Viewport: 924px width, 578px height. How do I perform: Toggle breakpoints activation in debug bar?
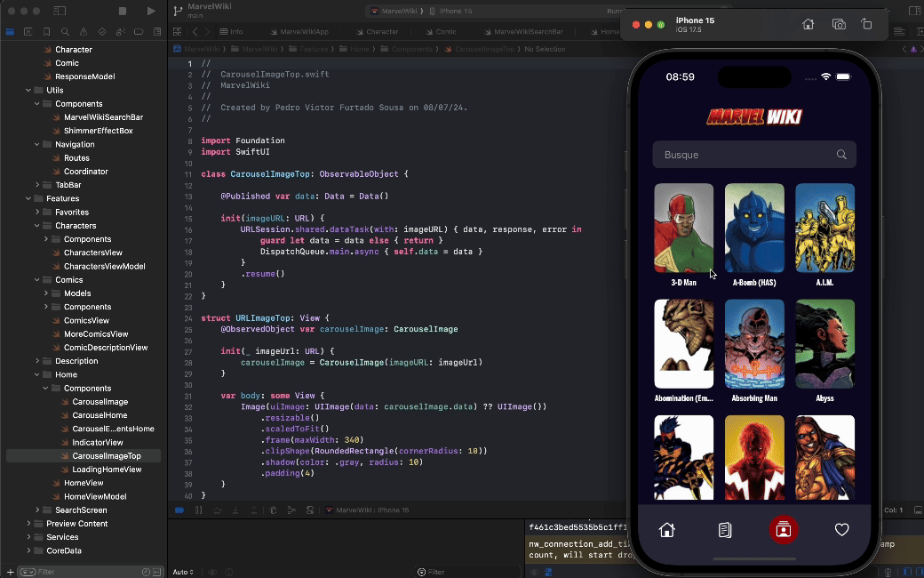click(x=179, y=510)
